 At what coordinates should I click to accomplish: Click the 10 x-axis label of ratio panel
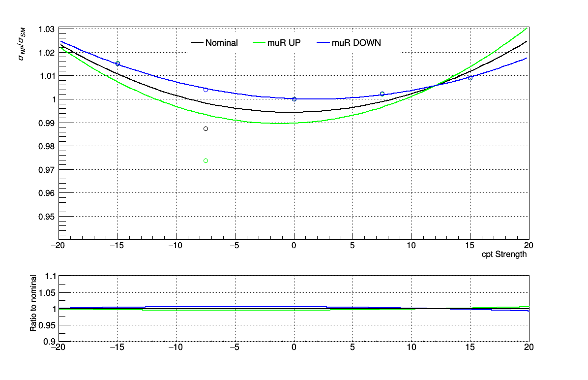[412, 348]
